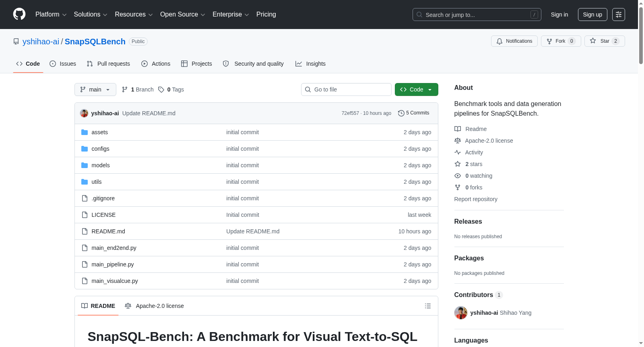Click Report repository link
The height and width of the screenshot is (347, 644).
476,199
